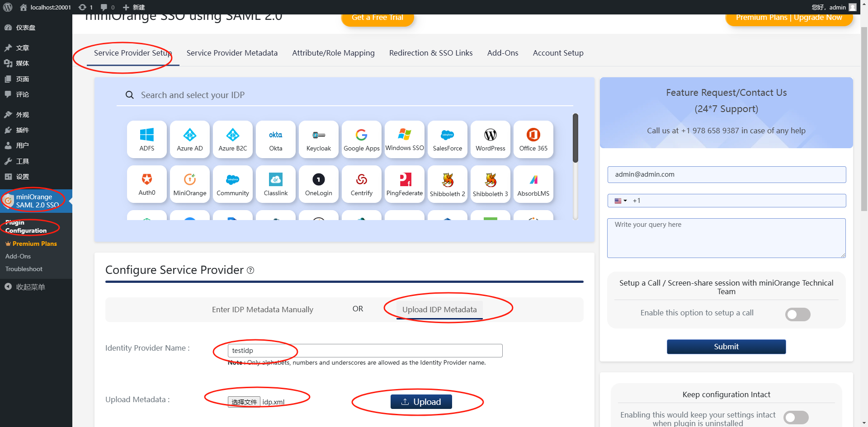Select the OneLogin IDP tile
The width and height of the screenshot is (868, 427).
pyautogui.click(x=318, y=184)
